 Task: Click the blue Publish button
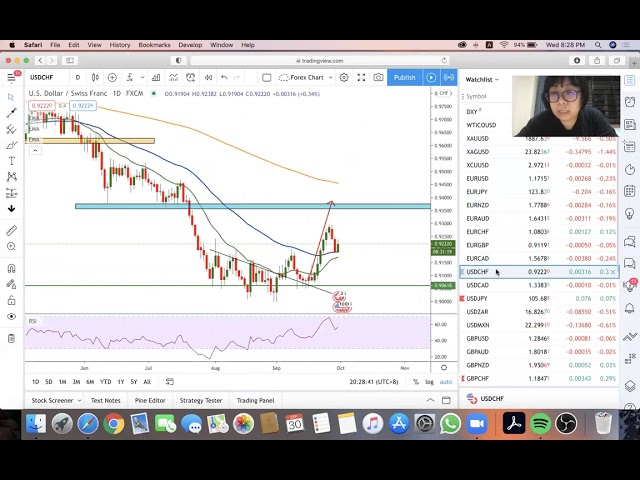[404, 77]
